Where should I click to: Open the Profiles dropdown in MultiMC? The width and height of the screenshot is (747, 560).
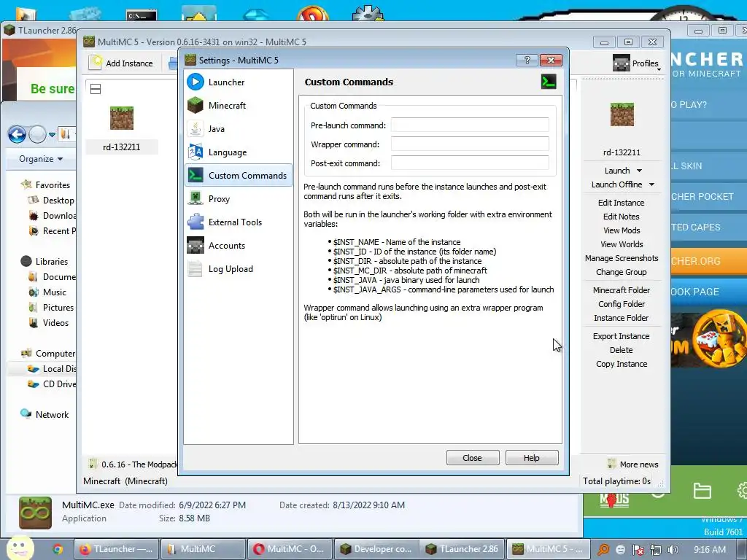coord(638,63)
